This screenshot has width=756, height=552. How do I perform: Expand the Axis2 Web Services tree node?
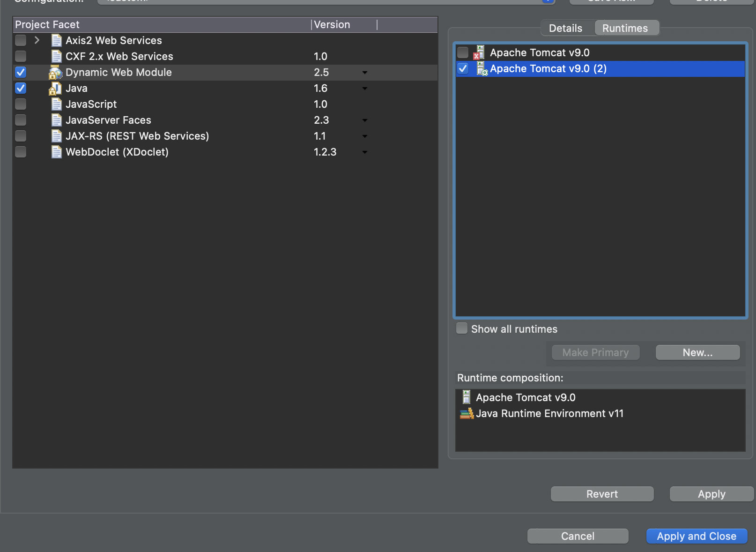[x=37, y=40]
